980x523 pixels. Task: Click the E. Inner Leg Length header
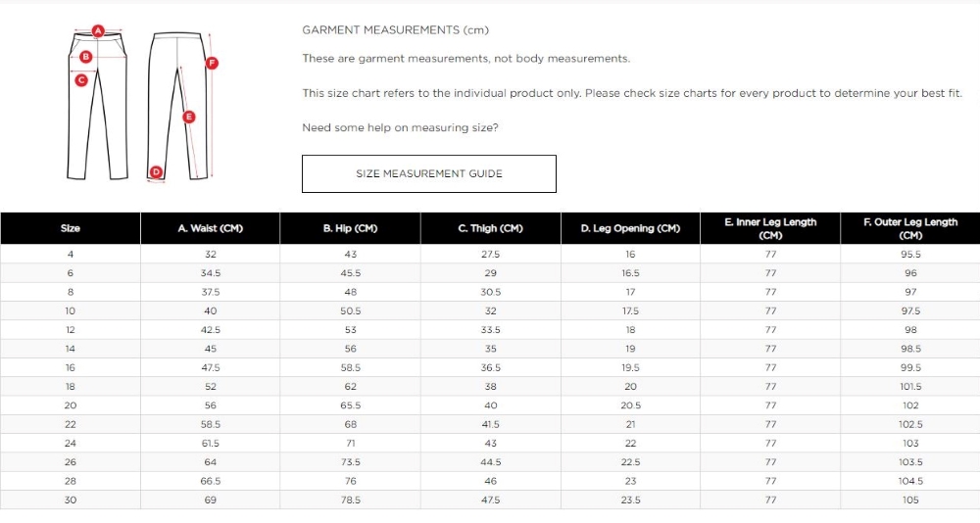pos(770,228)
